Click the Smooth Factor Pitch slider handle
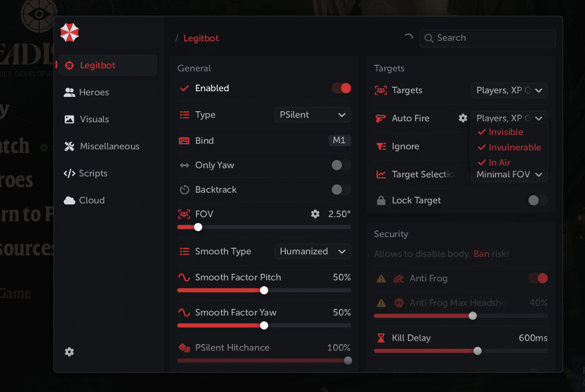This screenshot has width=585, height=392. pos(264,290)
